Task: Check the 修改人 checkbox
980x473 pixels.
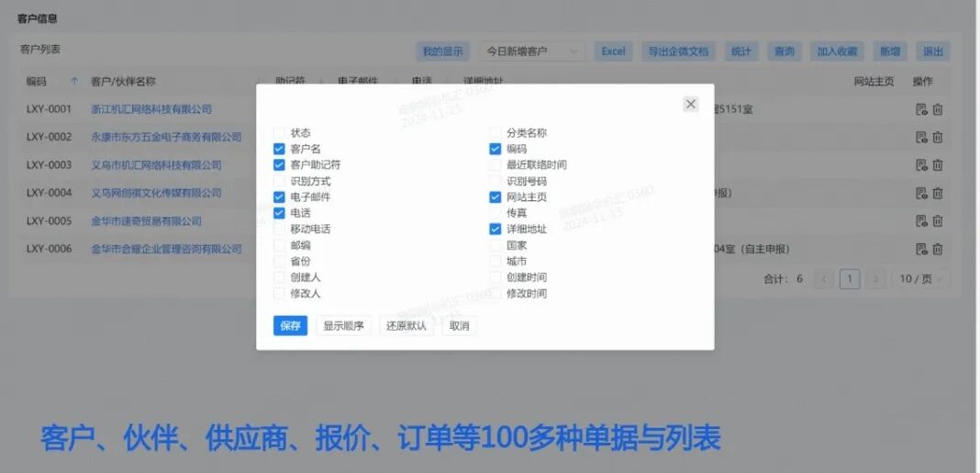Action: click(x=279, y=293)
